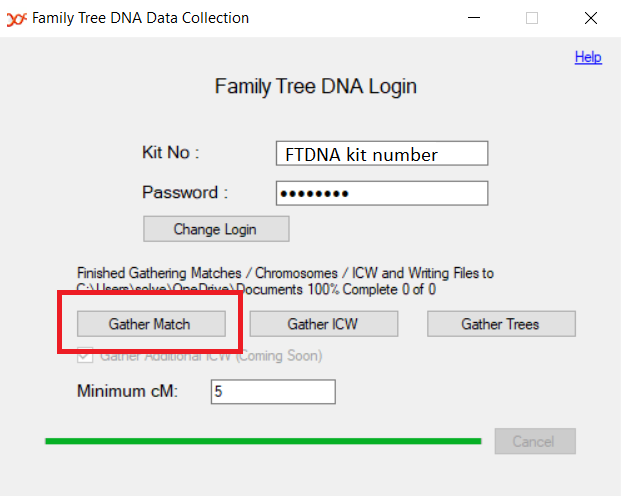Focus the Password field

click(382, 193)
